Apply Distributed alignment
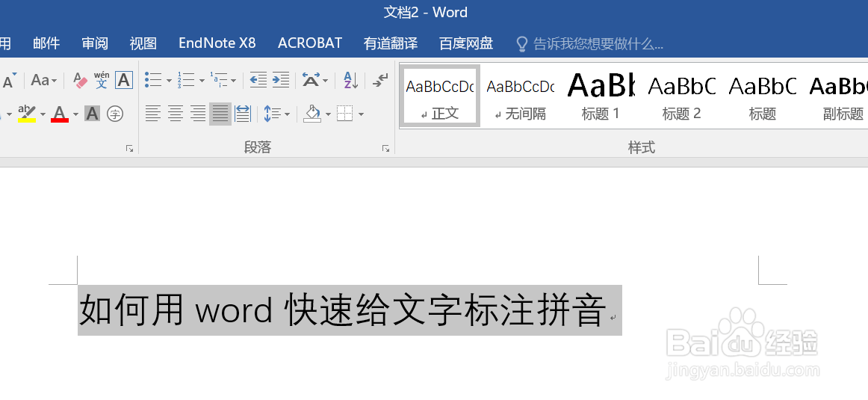 tap(243, 114)
